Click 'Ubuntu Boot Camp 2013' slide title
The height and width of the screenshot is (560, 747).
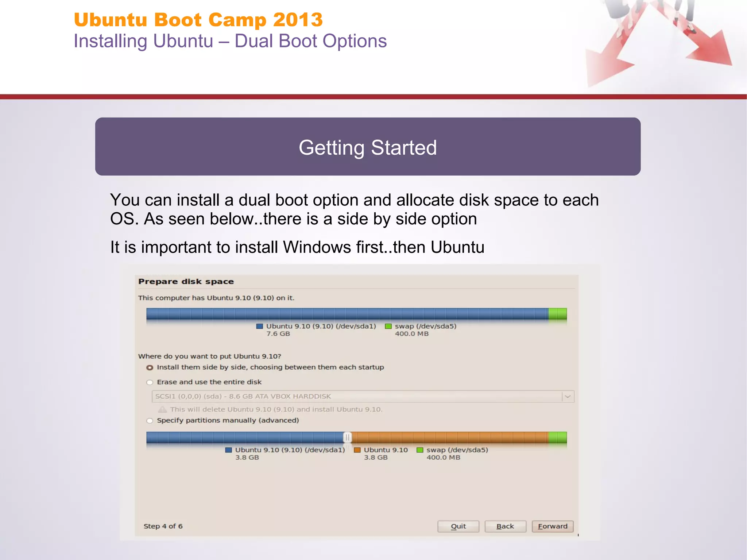coord(198,20)
